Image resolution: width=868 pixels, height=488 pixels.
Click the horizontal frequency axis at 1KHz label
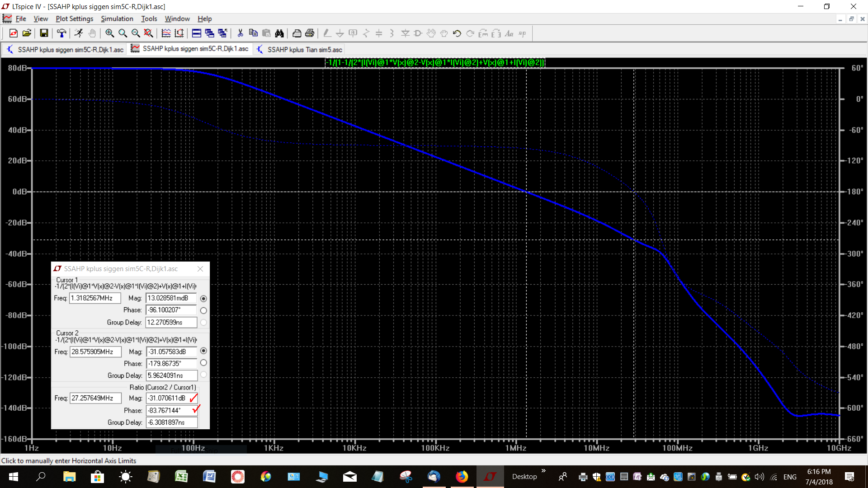pyautogui.click(x=274, y=448)
